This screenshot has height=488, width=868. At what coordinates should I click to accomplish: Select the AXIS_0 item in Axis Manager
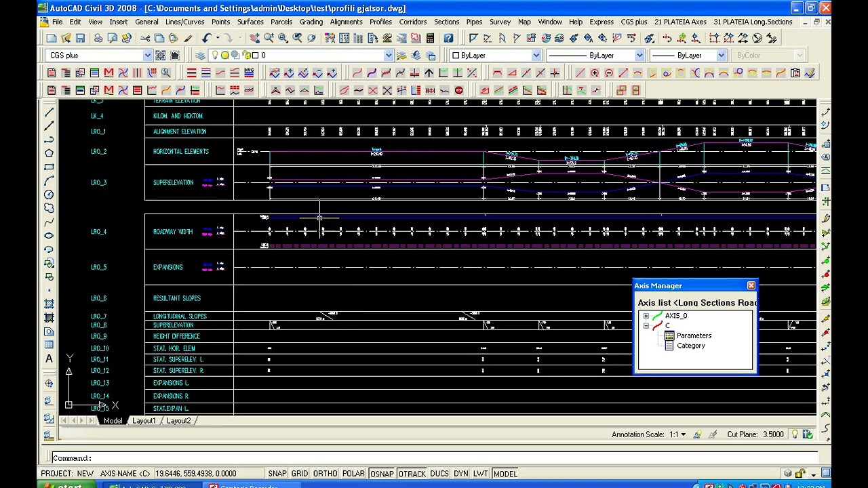[x=675, y=316]
